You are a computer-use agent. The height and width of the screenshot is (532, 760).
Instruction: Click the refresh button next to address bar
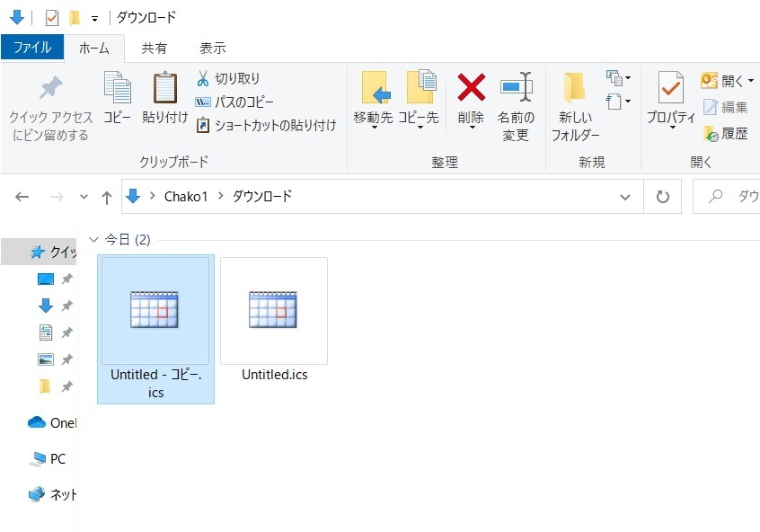pyautogui.click(x=663, y=197)
